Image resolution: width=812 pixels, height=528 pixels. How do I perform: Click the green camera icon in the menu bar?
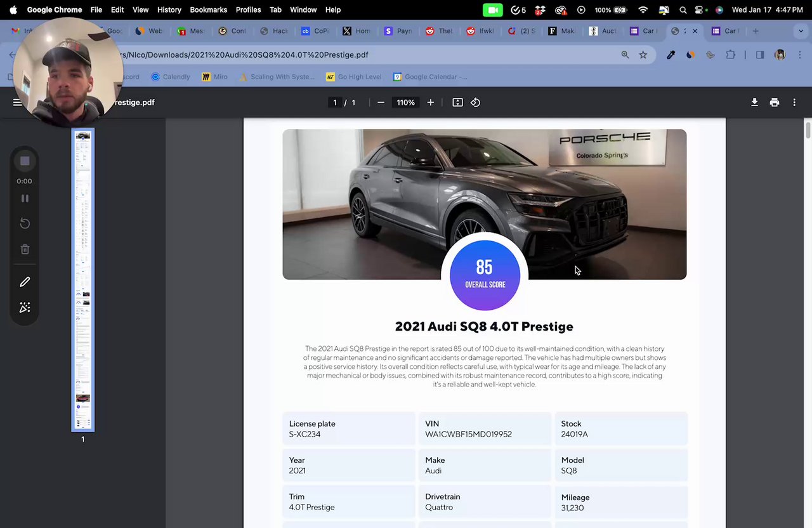pos(492,10)
